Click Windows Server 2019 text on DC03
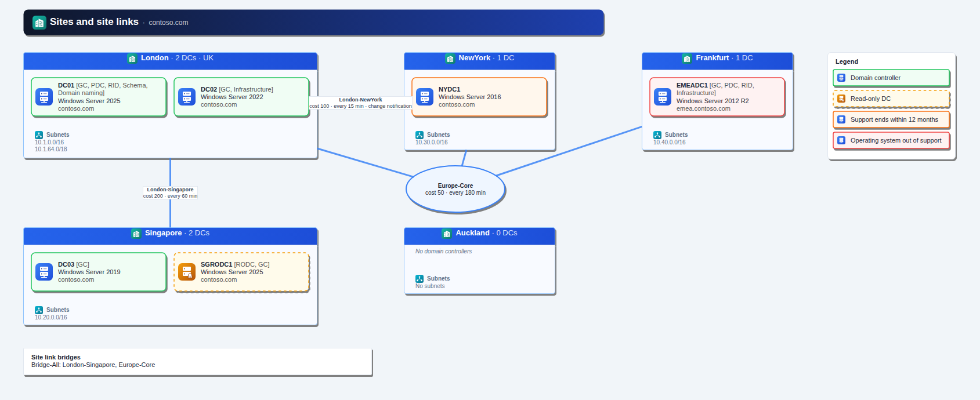The image size is (980, 400). coord(89,272)
